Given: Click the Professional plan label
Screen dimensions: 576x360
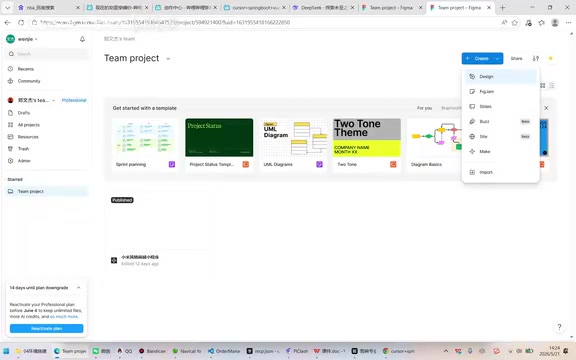Looking at the screenshot, I should pyautogui.click(x=74, y=100).
